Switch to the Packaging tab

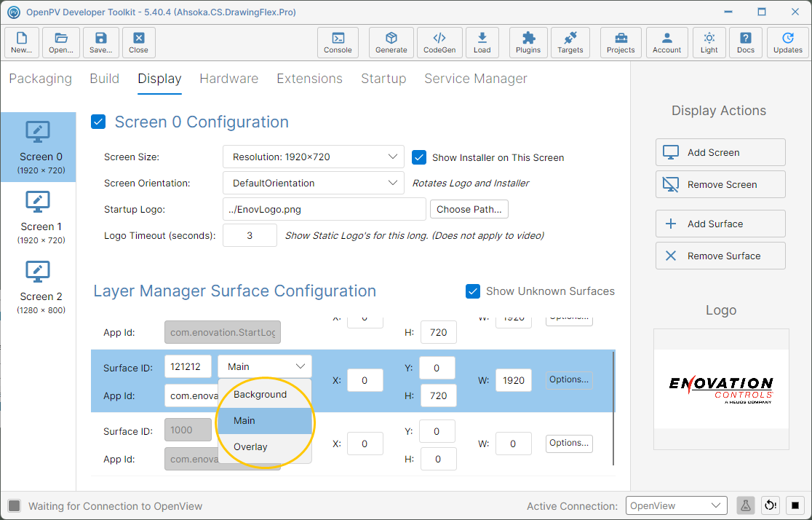click(41, 78)
